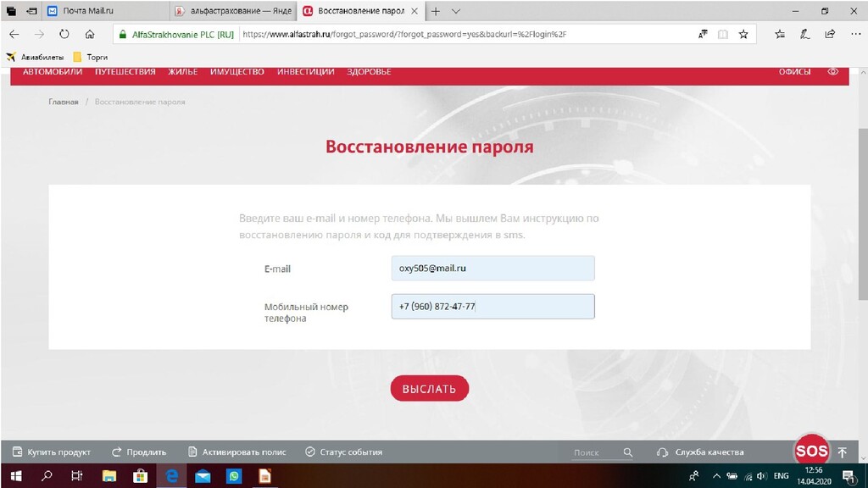This screenshot has width=868, height=488.
Task: Click Активировать полис link
Action: click(237, 452)
